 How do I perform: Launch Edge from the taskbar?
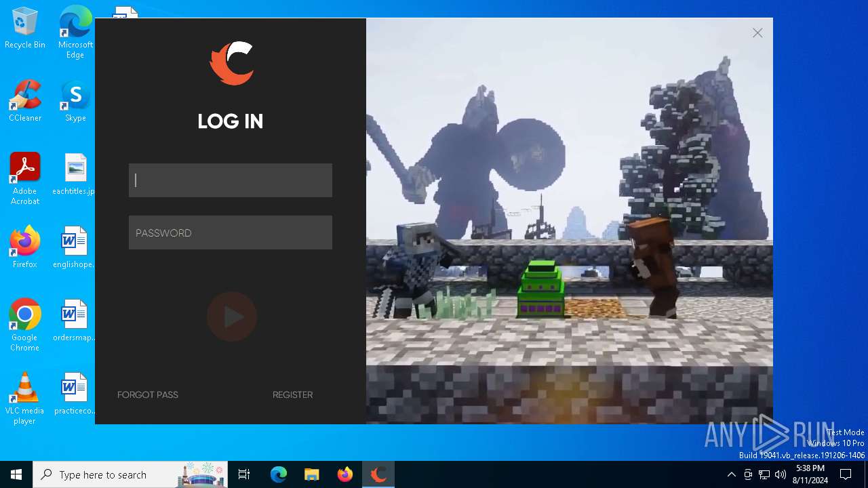[279, 474]
